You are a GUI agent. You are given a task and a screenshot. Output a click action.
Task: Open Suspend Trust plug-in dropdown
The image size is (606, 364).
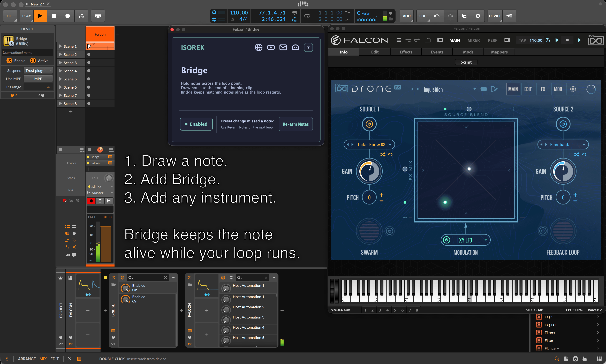coord(38,70)
